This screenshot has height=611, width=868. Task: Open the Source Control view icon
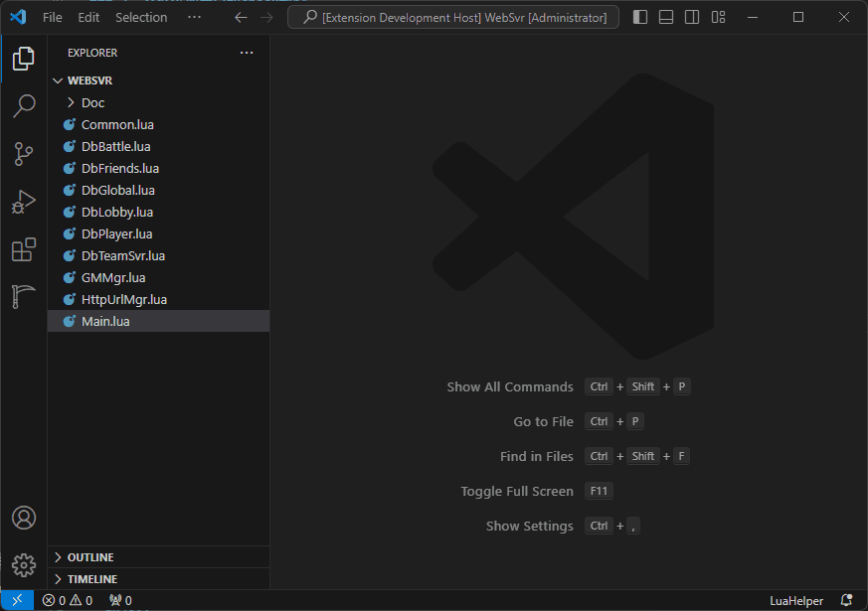pyautogui.click(x=23, y=154)
